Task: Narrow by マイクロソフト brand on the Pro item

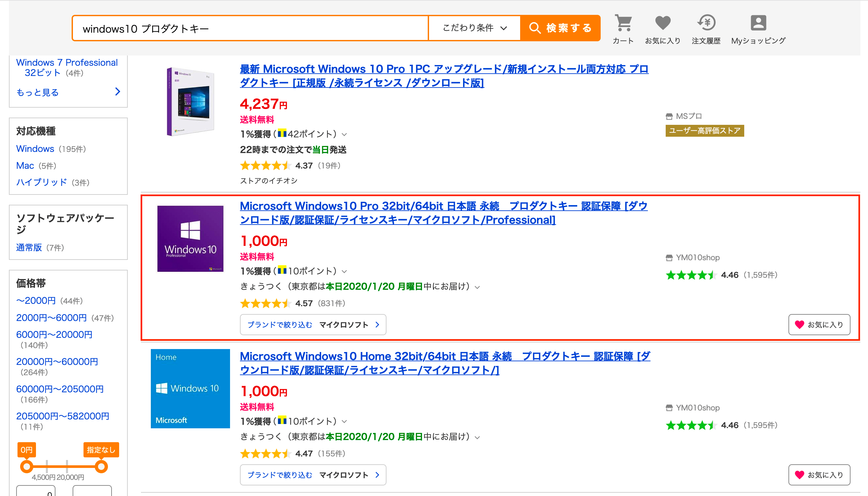Action: pyautogui.click(x=313, y=325)
